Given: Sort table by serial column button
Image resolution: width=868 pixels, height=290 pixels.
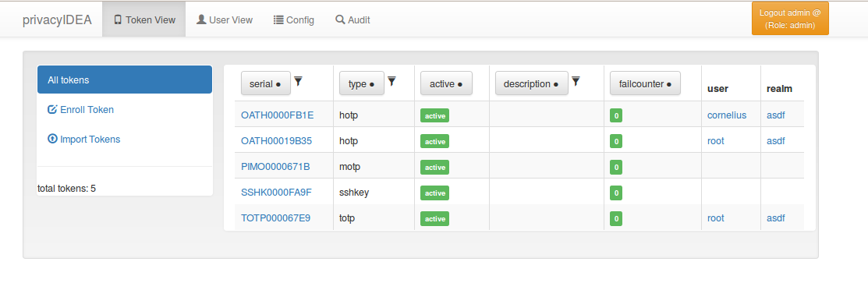Looking at the screenshot, I should point(266,83).
